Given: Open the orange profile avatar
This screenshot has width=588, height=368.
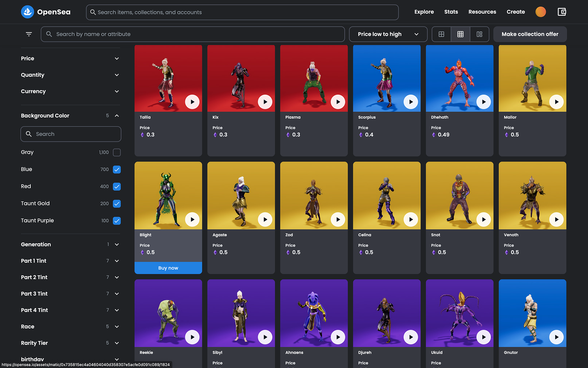Looking at the screenshot, I should (541, 12).
